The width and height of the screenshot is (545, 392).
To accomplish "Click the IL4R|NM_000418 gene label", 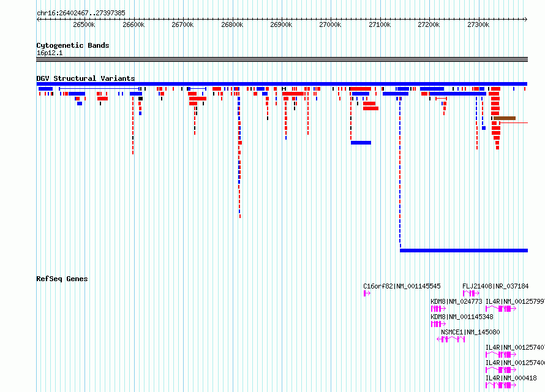I will click(511, 378).
